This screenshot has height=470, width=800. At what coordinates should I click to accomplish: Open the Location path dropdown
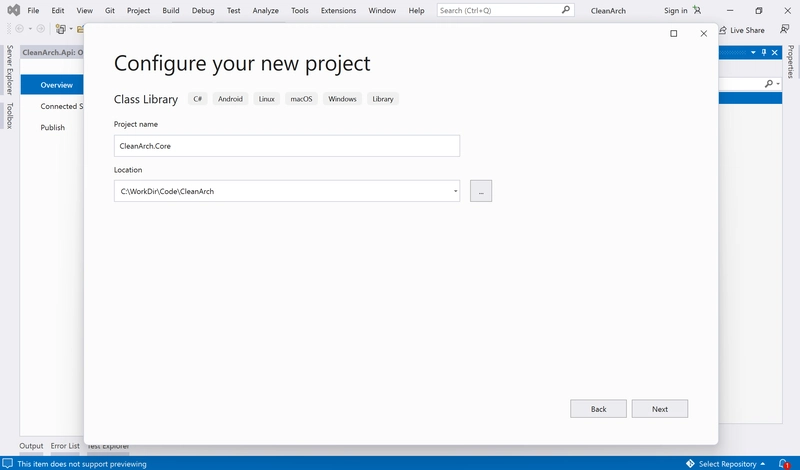pos(455,191)
